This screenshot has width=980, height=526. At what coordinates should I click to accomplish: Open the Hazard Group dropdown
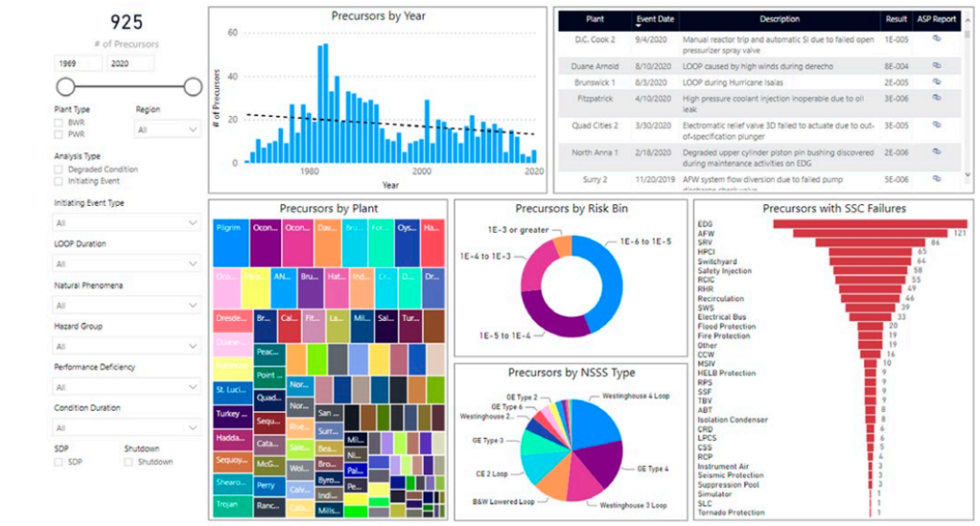pos(127,346)
